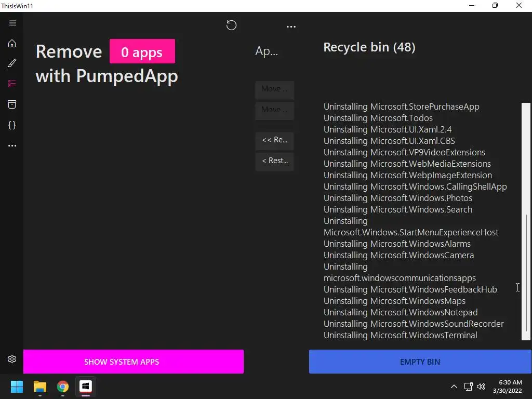Open File Explorer from taskbar
The height and width of the screenshot is (399, 532).
tap(39, 387)
